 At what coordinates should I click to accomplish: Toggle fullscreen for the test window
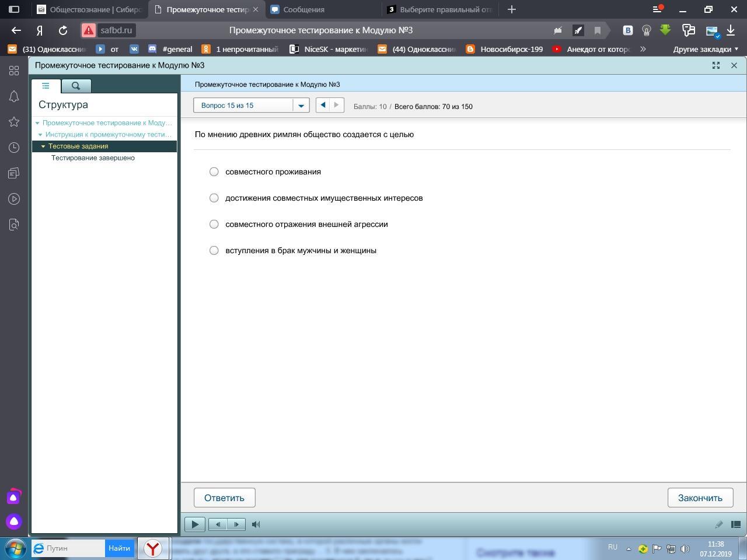tap(716, 65)
